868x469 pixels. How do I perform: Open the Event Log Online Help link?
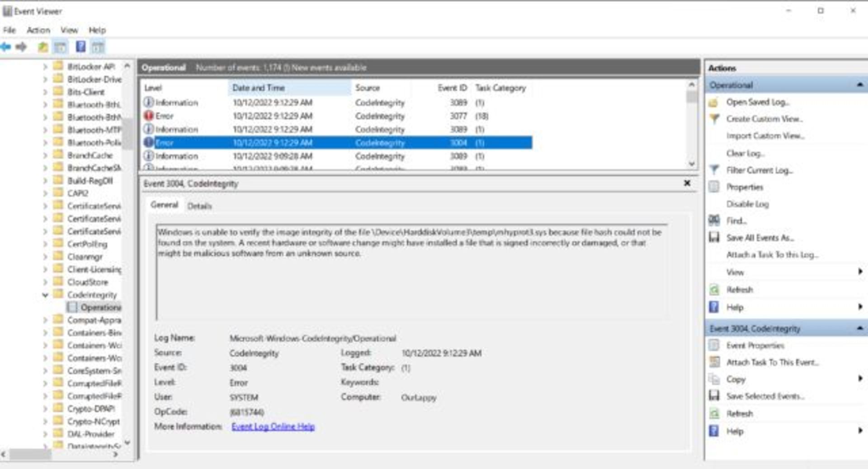273,427
